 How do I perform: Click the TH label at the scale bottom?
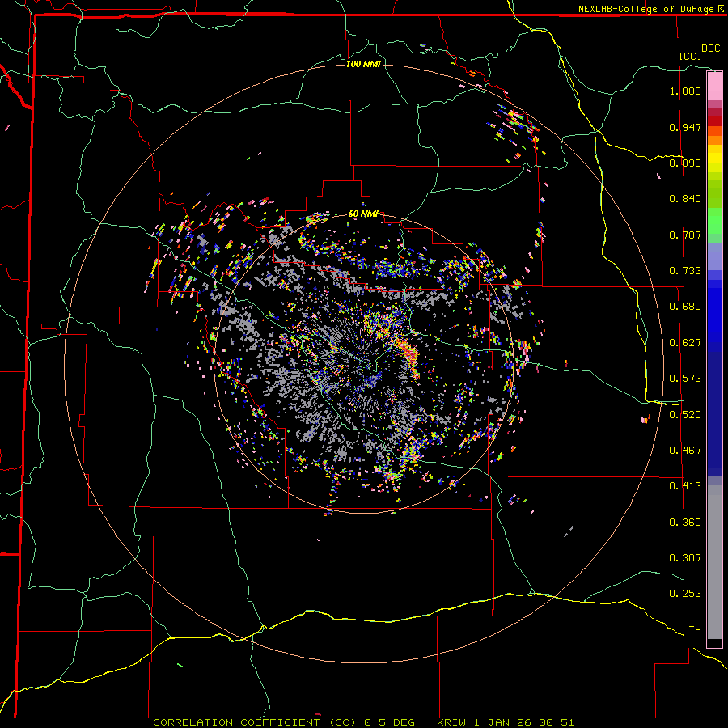695,630
